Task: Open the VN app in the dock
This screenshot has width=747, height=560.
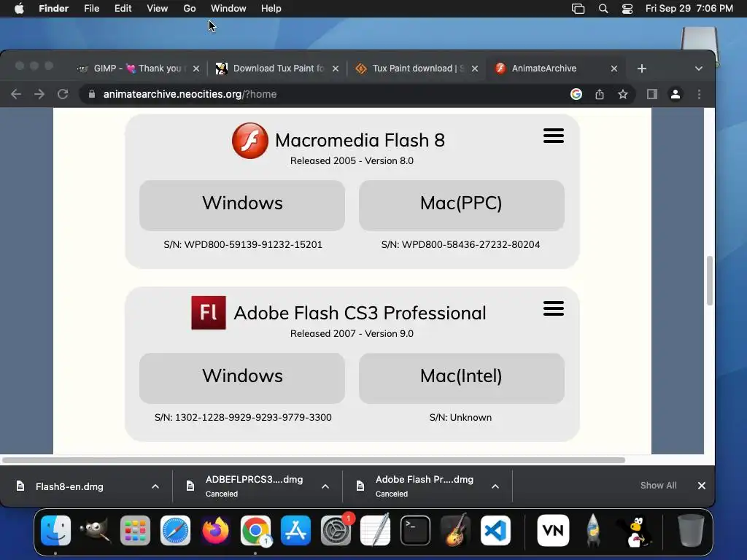Action: point(553,531)
